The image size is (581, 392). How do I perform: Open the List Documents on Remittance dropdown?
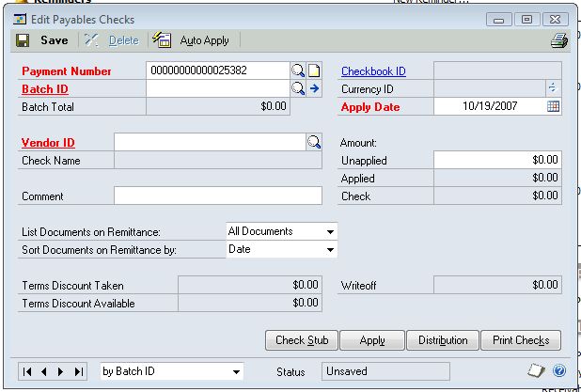point(330,232)
